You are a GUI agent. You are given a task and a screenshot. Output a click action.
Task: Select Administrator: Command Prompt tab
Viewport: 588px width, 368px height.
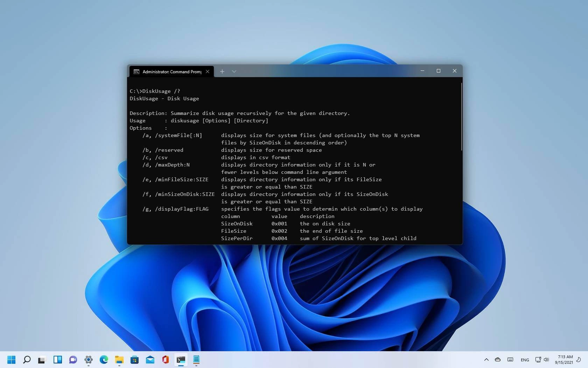pos(171,71)
